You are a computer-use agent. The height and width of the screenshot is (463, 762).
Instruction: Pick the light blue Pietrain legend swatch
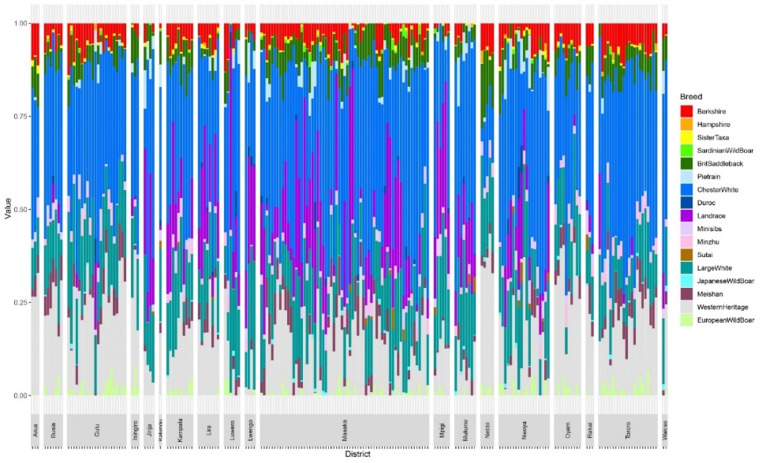point(686,177)
